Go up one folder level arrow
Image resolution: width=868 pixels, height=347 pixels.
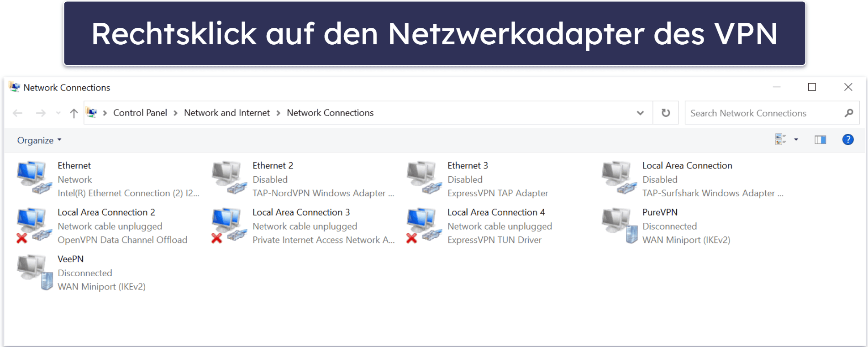(74, 113)
